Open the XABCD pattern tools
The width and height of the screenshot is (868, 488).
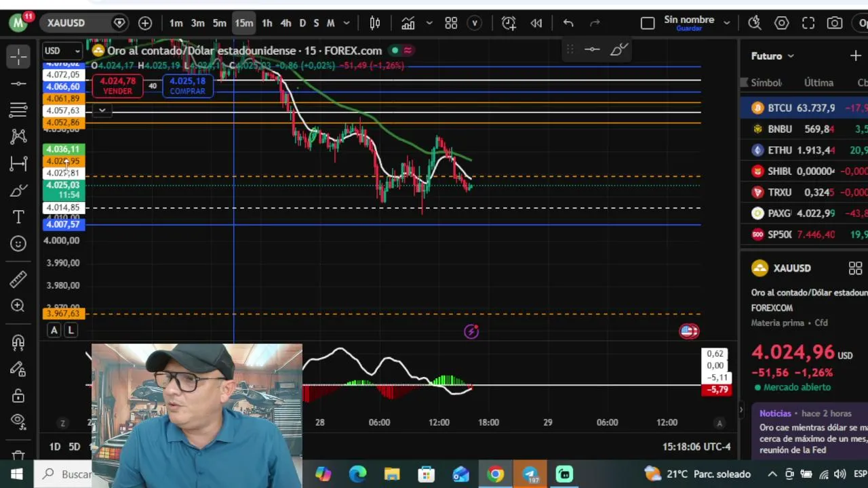18,136
